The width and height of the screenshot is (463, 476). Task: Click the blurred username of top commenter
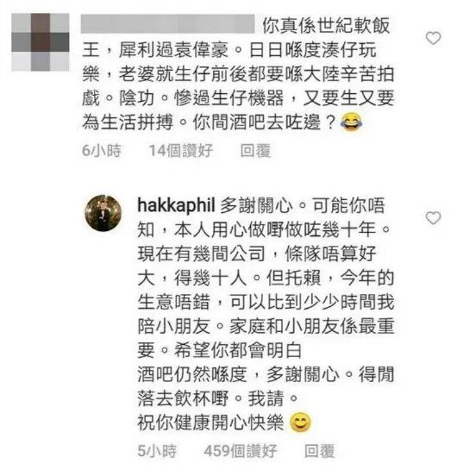point(167,24)
